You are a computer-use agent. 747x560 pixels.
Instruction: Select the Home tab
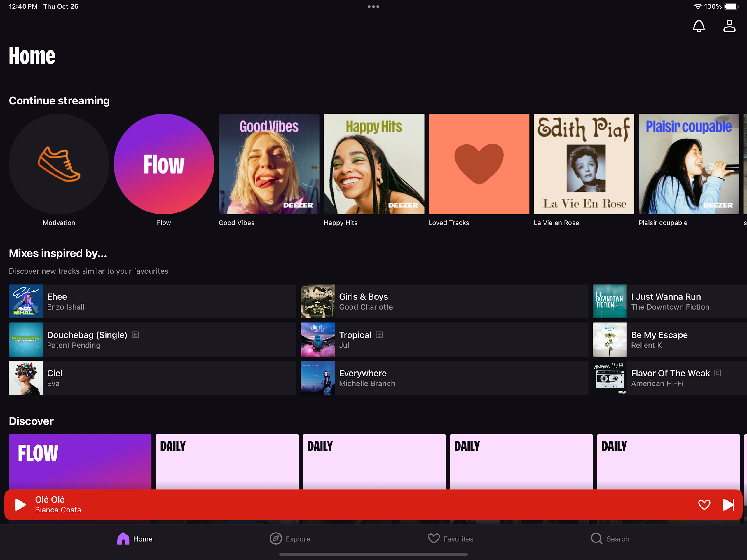point(135,539)
